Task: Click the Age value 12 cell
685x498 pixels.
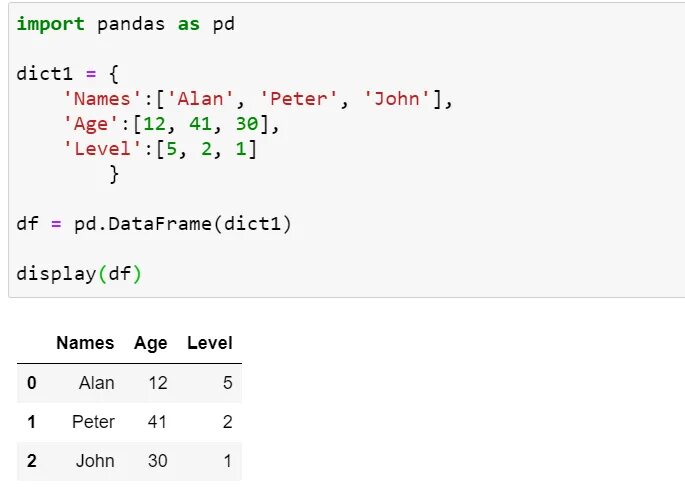Action: point(155,383)
